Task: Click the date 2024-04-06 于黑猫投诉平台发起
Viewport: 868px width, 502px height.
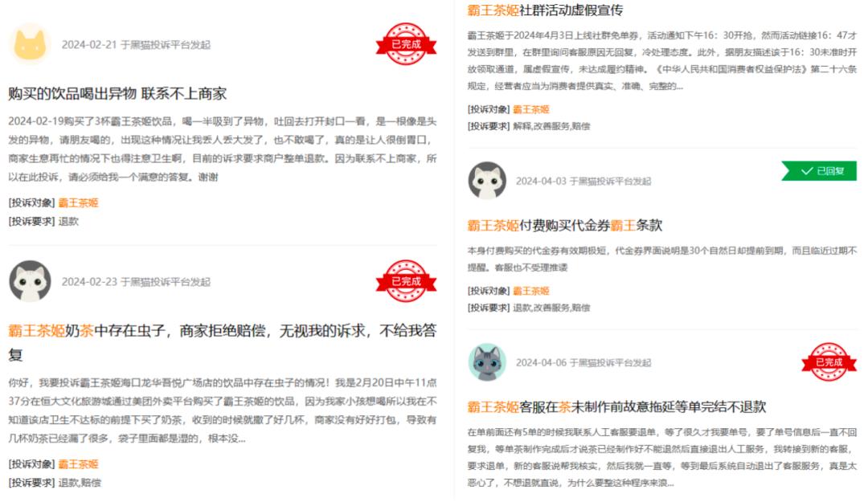Action: point(583,362)
